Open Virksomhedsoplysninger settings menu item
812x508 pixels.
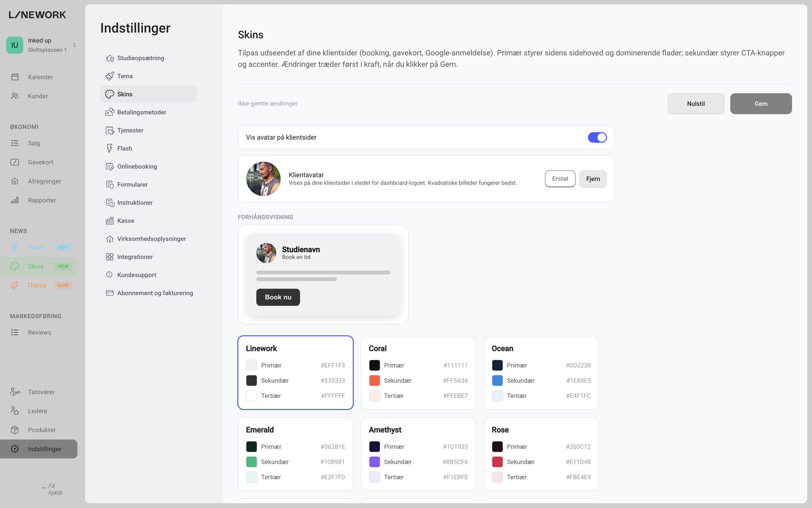click(x=149, y=239)
